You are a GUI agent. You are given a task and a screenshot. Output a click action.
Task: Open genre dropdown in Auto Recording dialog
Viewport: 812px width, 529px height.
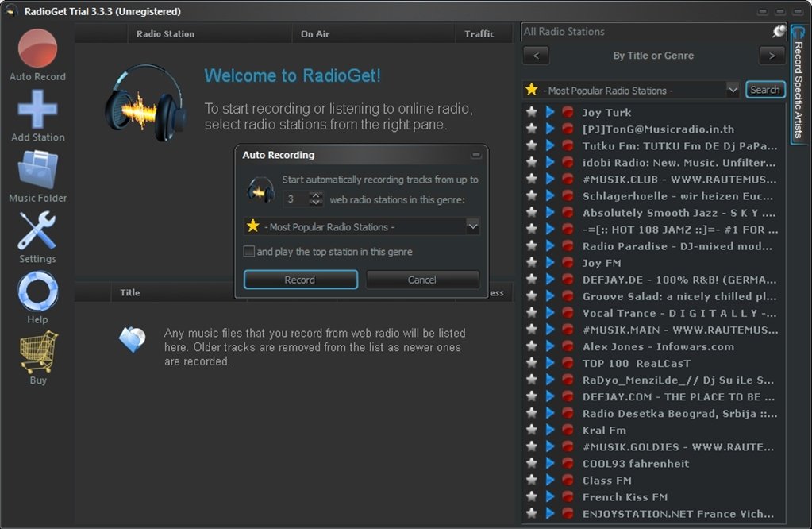point(472,226)
